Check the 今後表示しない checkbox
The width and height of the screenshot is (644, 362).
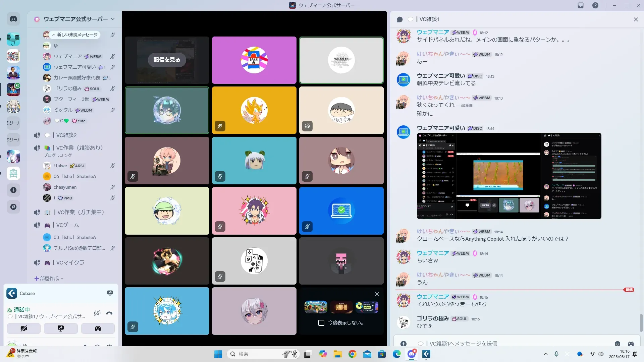tap(321, 323)
